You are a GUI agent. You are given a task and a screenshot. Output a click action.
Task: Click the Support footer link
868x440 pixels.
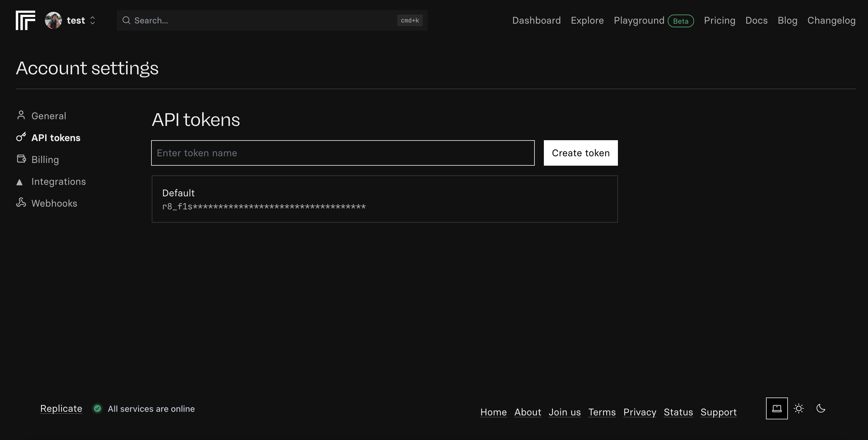(x=718, y=412)
